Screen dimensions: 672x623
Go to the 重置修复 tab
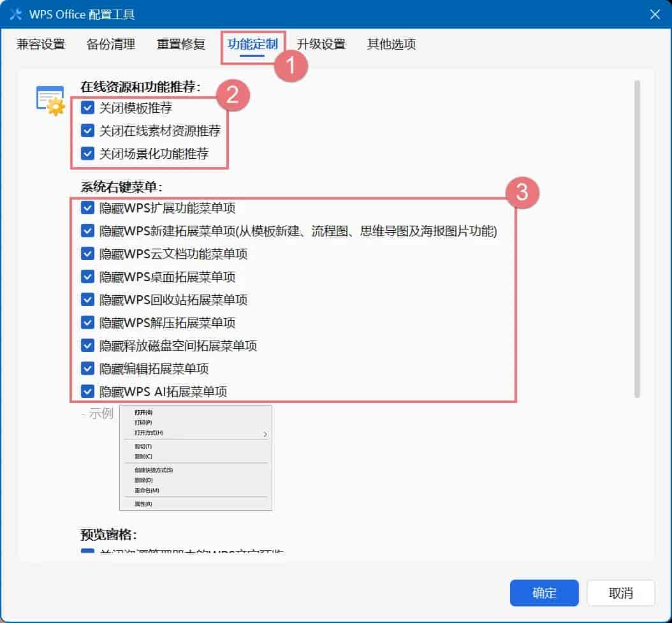tap(181, 44)
